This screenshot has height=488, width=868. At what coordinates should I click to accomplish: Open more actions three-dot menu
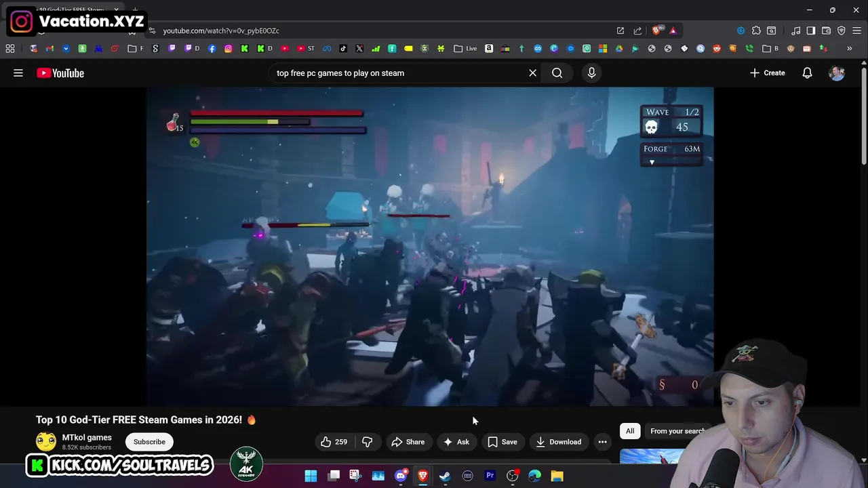coord(602,442)
